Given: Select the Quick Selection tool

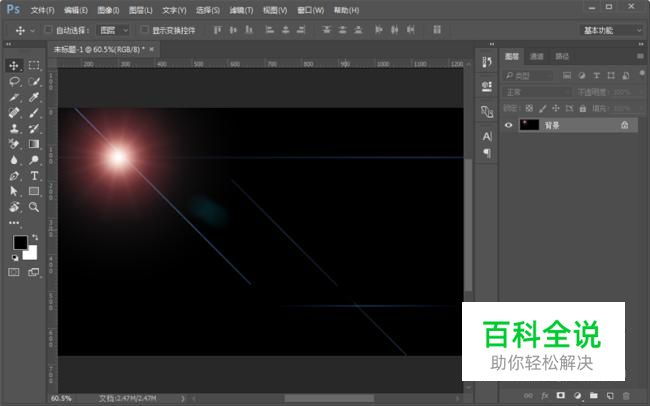Looking at the screenshot, I should click(x=34, y=81).
